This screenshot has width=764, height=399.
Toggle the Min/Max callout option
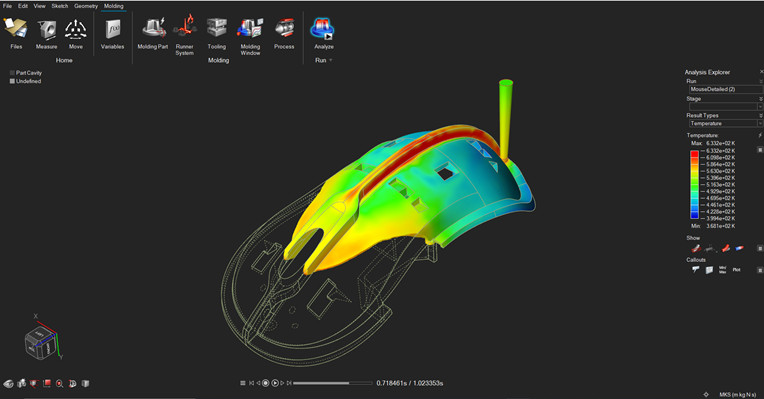[x=723, y=269]
